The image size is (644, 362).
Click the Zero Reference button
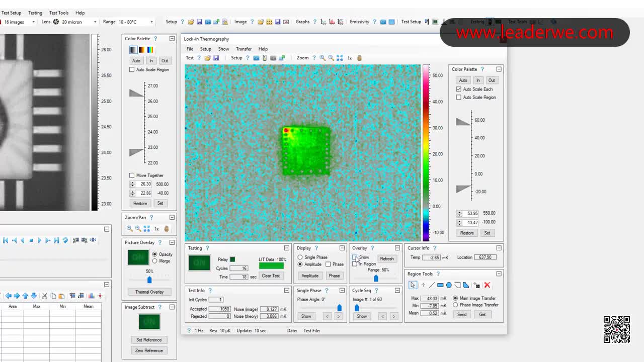point(149,350)
